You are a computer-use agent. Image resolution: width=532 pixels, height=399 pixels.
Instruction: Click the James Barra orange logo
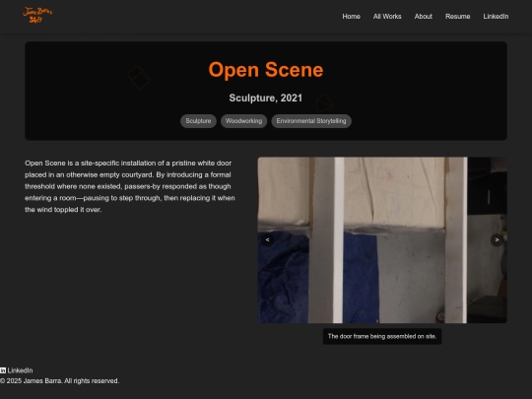click(37, 15)
